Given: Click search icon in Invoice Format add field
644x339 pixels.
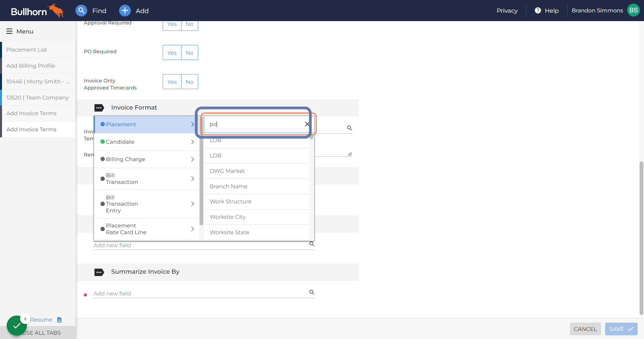Looking at the screenshot, I should tap(312, 244).
